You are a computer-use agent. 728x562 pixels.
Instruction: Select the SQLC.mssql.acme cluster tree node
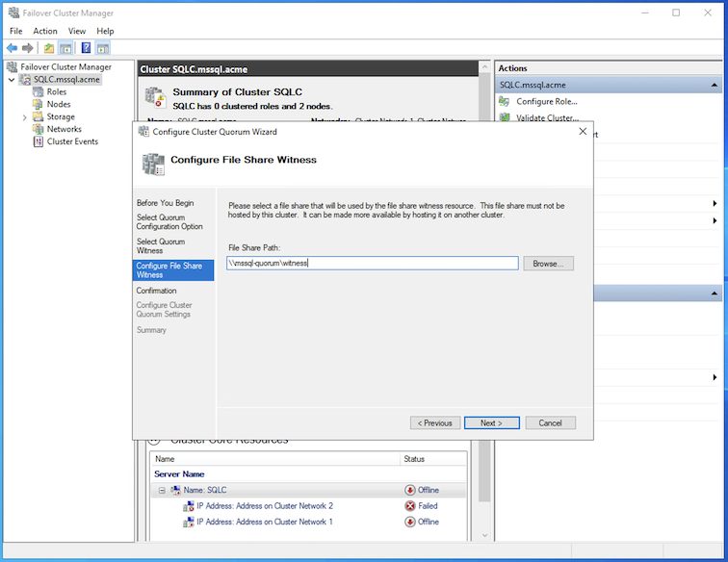click(66, 79)
